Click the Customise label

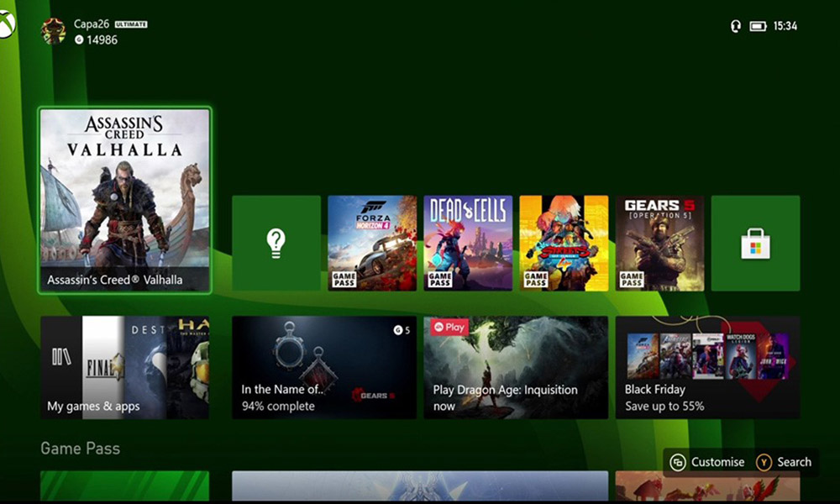(x=718, y=462)
